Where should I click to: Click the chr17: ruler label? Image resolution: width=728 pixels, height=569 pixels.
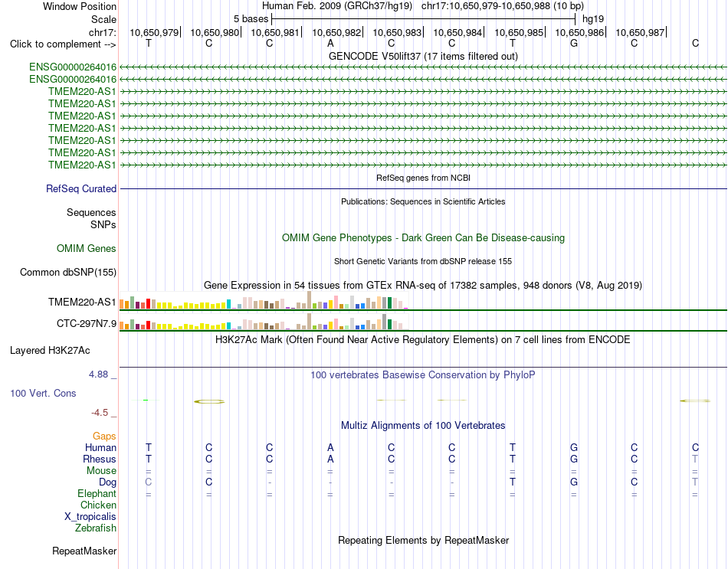(x=102, y=32)
